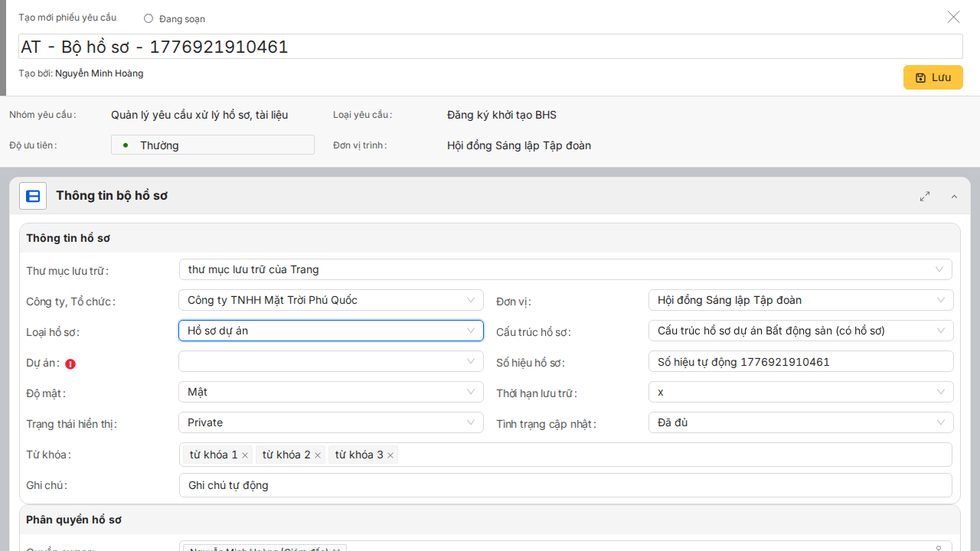Expand the Thông tin bộ hồ sơ panel fullscreen
980x551 pixels.
click(925, 197)
